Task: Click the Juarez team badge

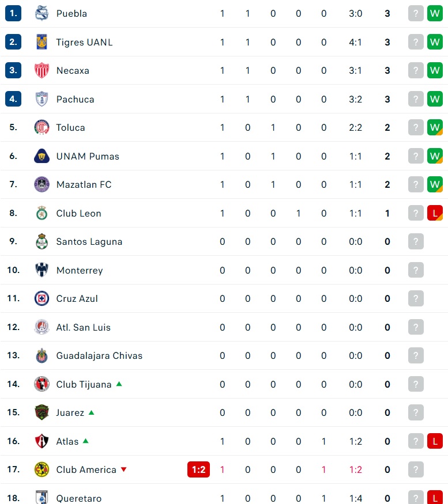Action: (42, 412)
